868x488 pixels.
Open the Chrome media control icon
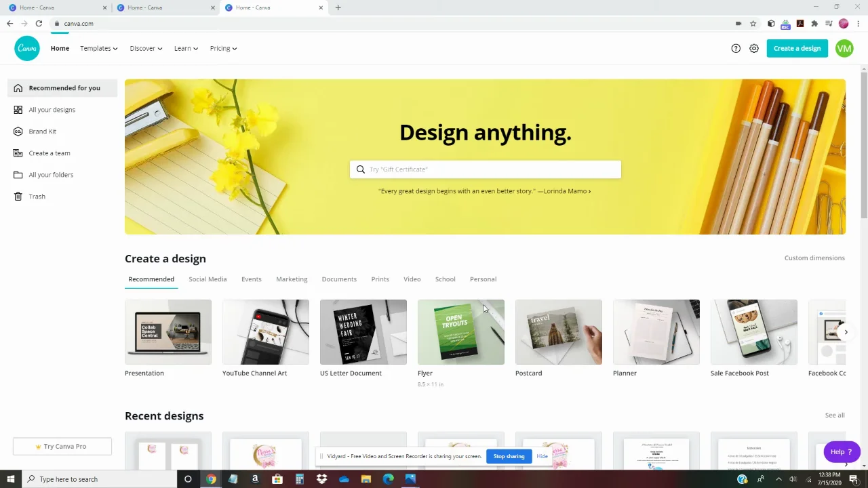pyautogui.click(x=829, y=24)
